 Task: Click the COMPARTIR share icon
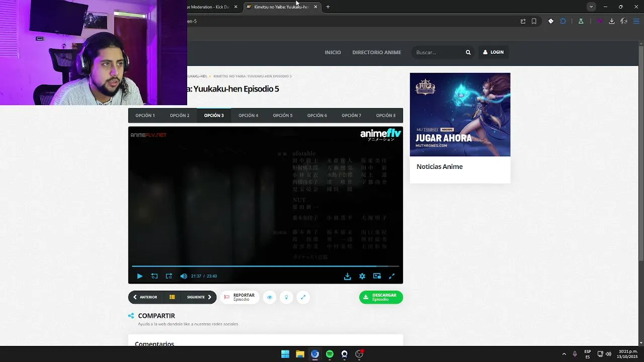(x=131, y=316)
